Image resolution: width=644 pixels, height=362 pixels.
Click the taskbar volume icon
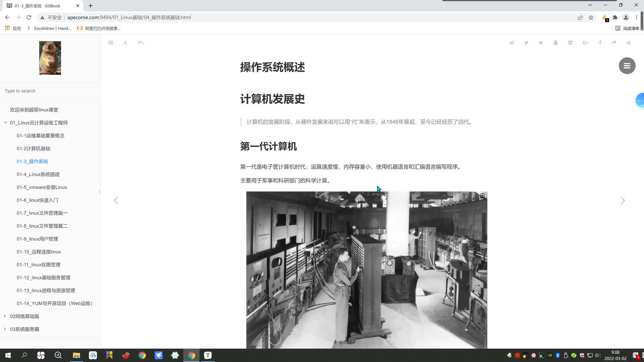pos(598,355)
